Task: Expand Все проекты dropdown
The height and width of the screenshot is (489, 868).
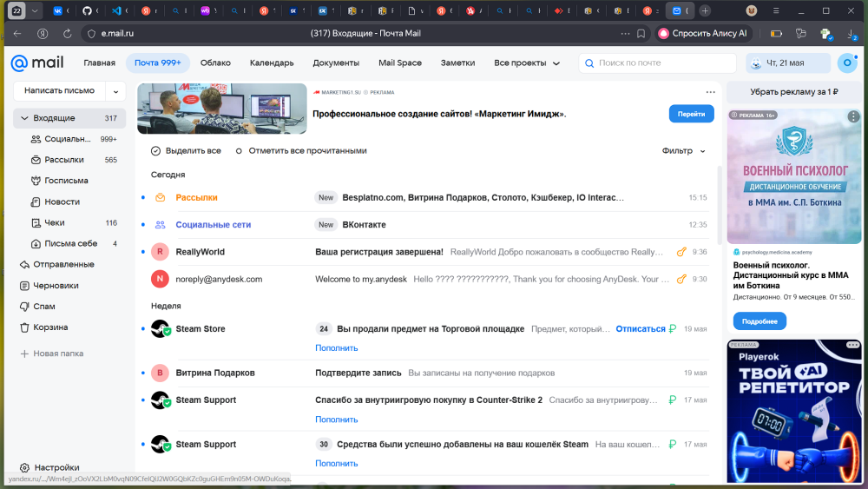Action: 527,63
